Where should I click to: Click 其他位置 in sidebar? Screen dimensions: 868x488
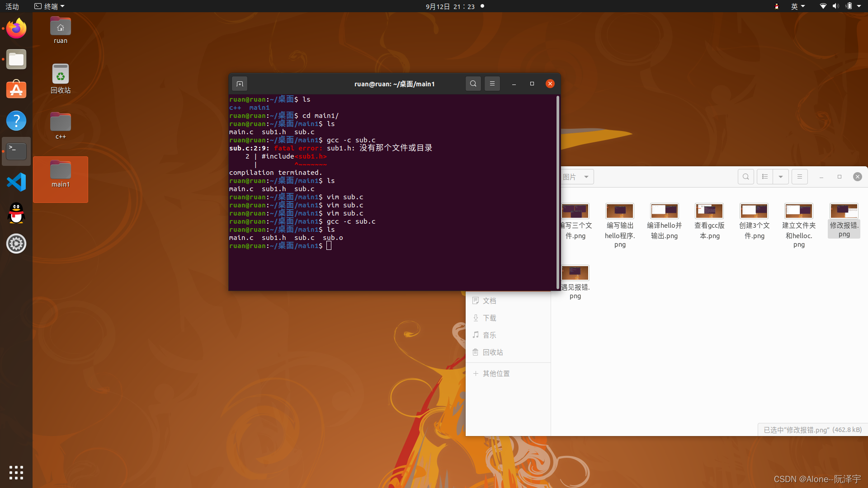[496, 374]
